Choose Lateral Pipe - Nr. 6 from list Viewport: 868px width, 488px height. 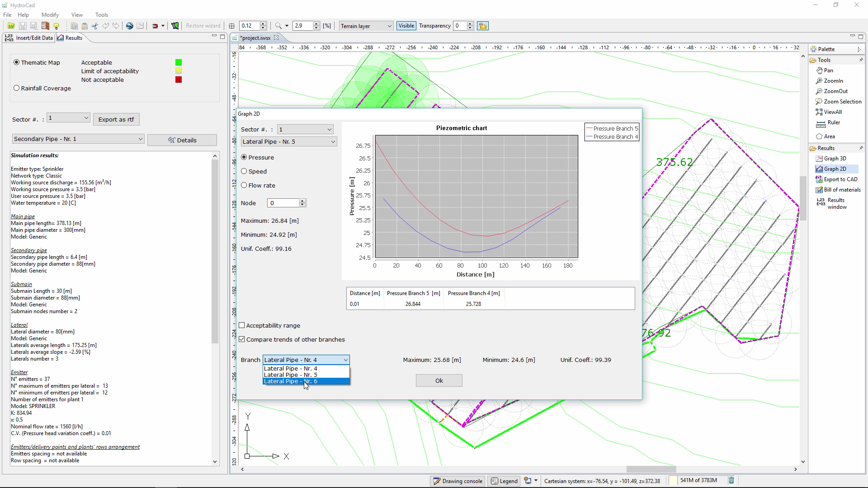pyautogui.click(x=291, y=381)
